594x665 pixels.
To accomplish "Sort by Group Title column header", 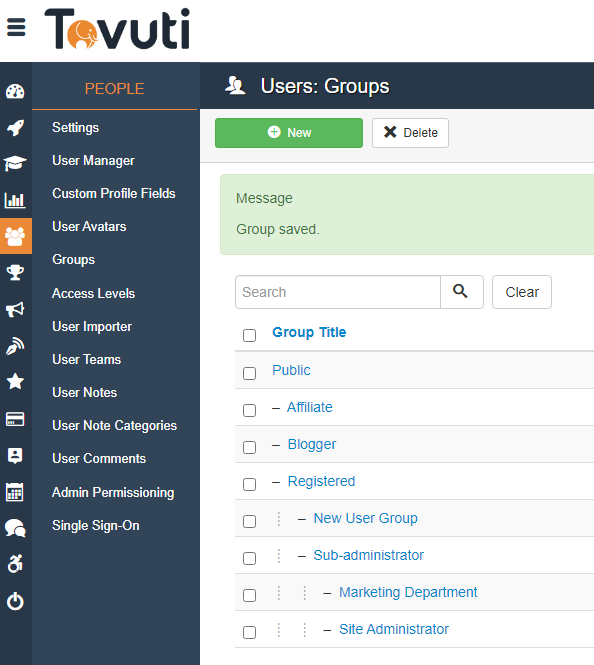I will point(309,332).
